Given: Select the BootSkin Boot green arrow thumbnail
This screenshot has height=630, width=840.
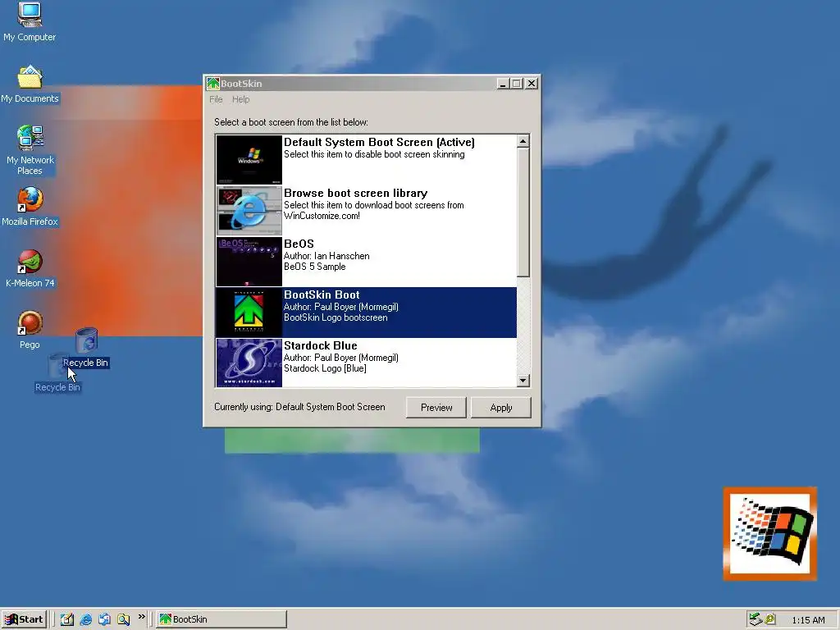Looking at the screenshot, I should point(249,313).
